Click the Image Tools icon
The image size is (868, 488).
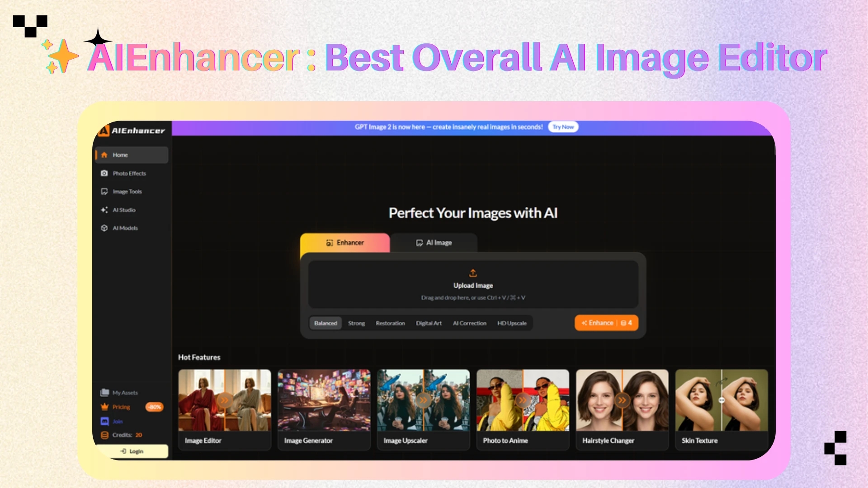(104, 192)
